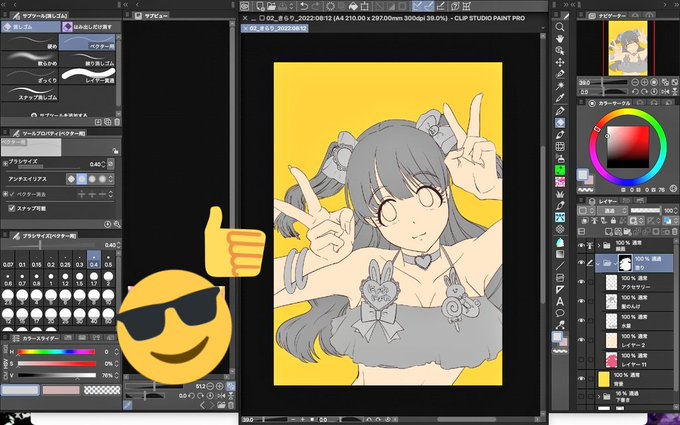Choose the 硬め eraser sub tool
Image resolution: width=680 pixels, height=425 pixels.
pos(29,42)
